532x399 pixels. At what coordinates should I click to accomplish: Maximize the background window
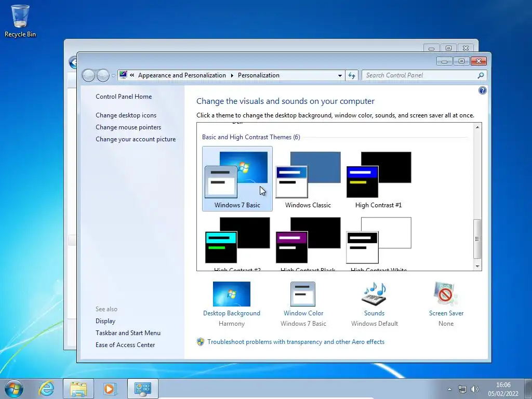coord(448,48)
